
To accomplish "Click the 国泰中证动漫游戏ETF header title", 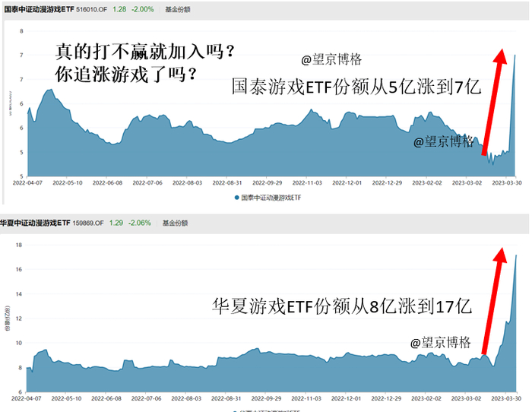I will point(39,10).
